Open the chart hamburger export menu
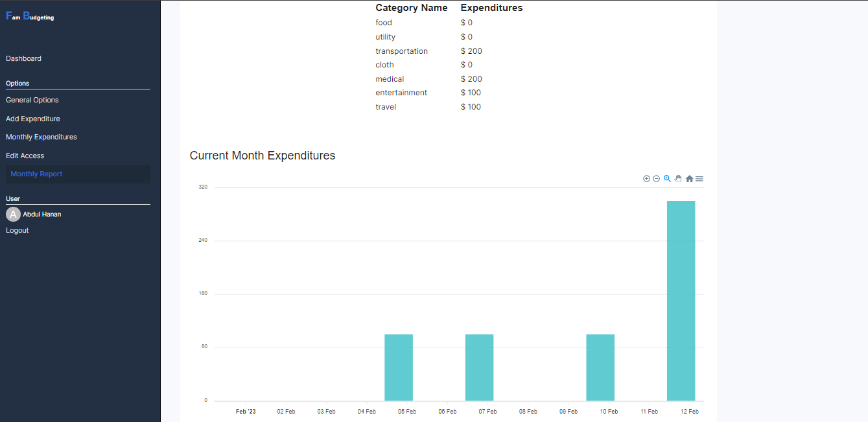 point(699,179)
